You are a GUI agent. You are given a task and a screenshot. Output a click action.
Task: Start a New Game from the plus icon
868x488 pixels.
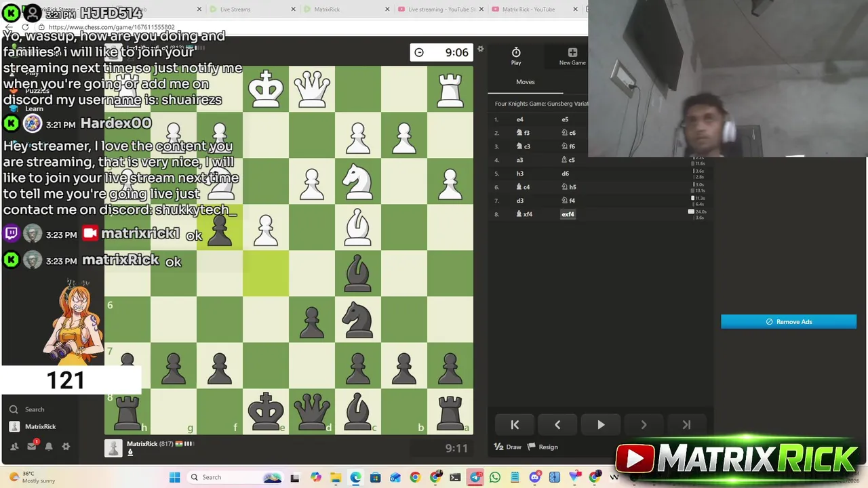[x=572, y=56]
